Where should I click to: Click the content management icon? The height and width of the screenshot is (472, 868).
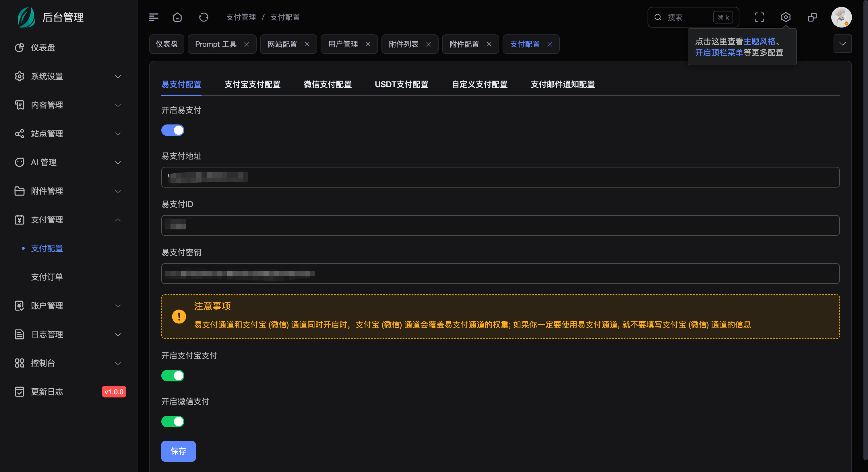point(20,105)
